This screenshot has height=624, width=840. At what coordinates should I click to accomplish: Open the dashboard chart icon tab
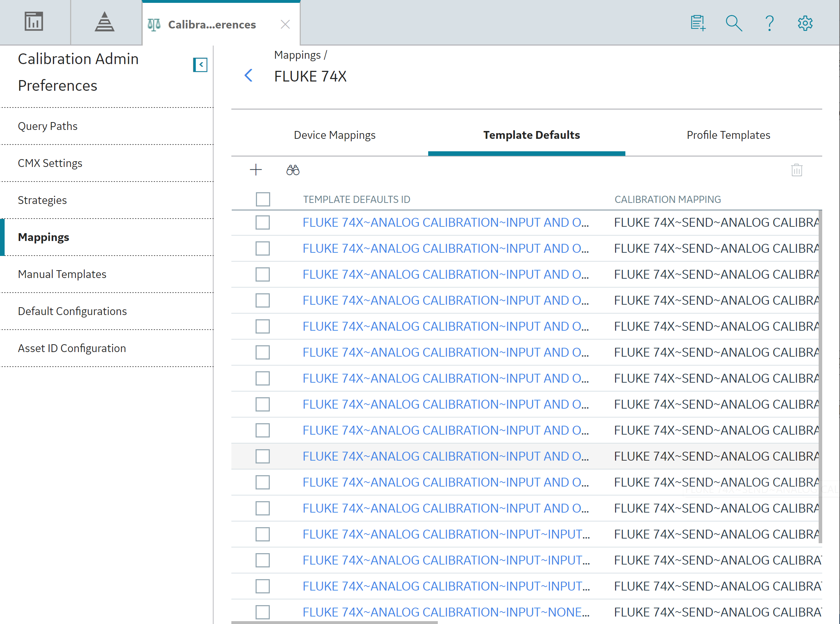(34, 21)
